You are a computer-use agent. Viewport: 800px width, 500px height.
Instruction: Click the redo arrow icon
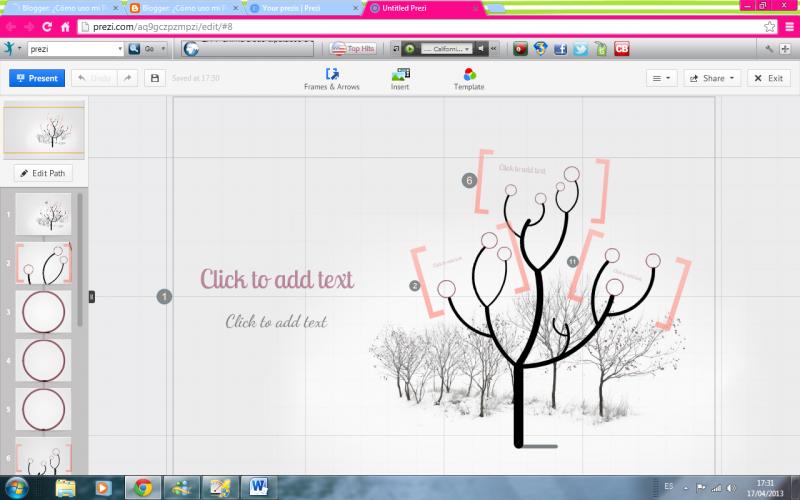127,78
